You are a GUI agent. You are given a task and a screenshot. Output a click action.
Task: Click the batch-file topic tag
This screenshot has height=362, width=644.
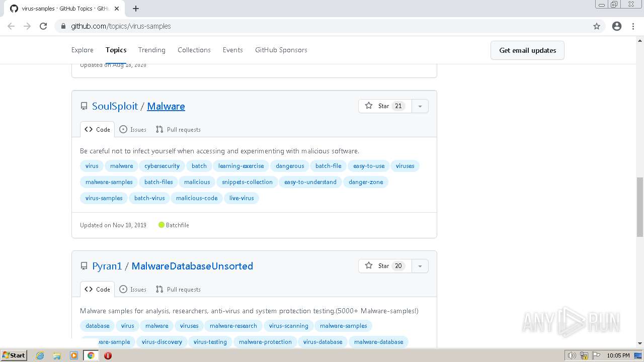[x=329, y=166]
